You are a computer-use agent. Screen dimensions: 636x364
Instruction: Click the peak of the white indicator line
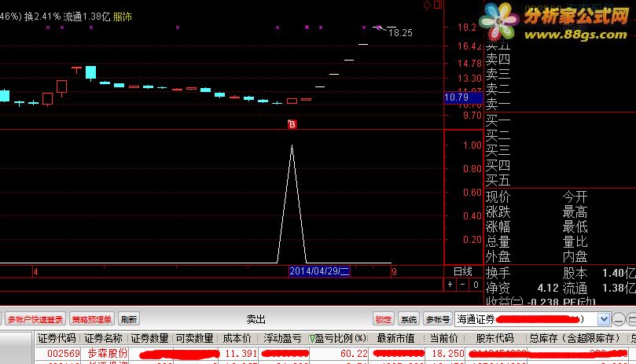point(292,145)
